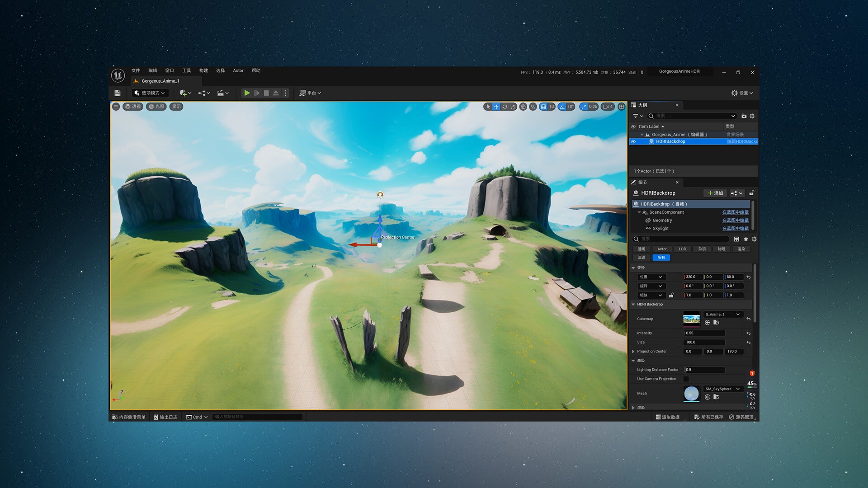Click the Save current level icon
Screen dimensions: 868x488
[118, 93]
